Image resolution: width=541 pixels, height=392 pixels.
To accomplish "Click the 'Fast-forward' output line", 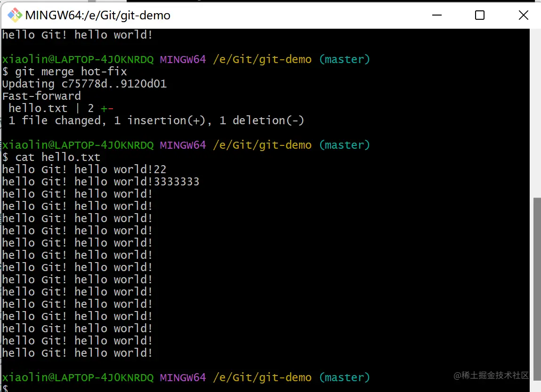I will (41, 96).
